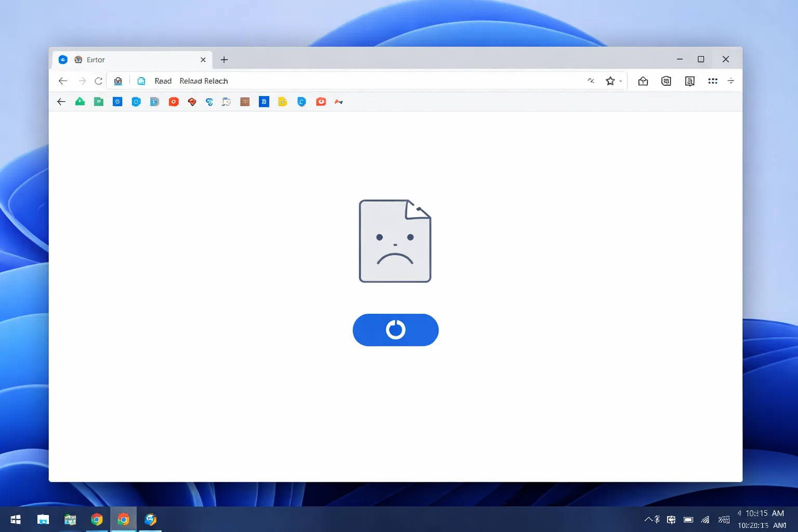Click the blue reload button below the sad page

[395, 330]
